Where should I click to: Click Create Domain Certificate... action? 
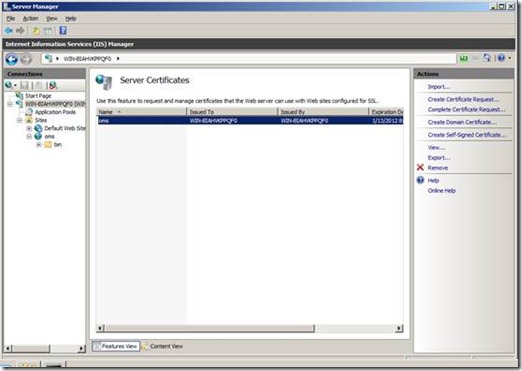(x=462, y=122)
